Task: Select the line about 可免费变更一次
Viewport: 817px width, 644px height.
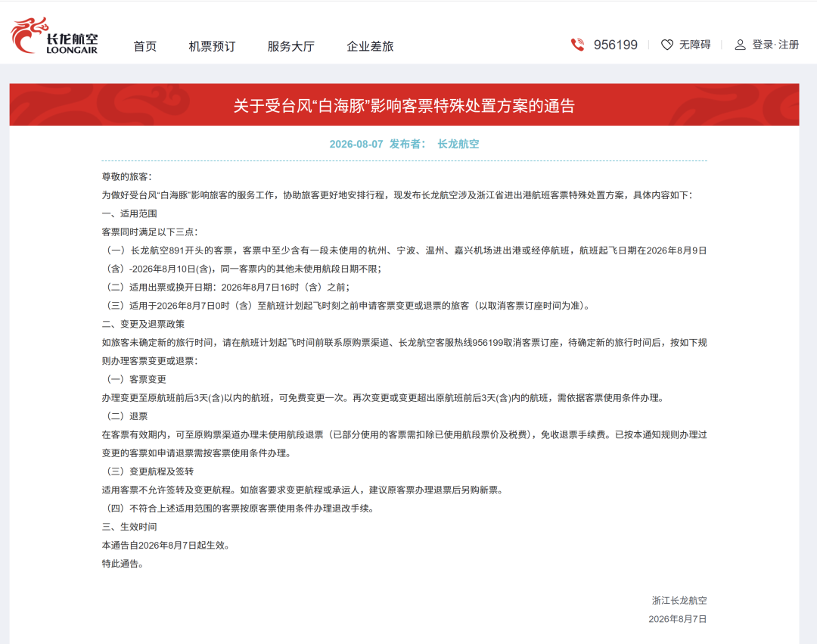Action: 384,398
